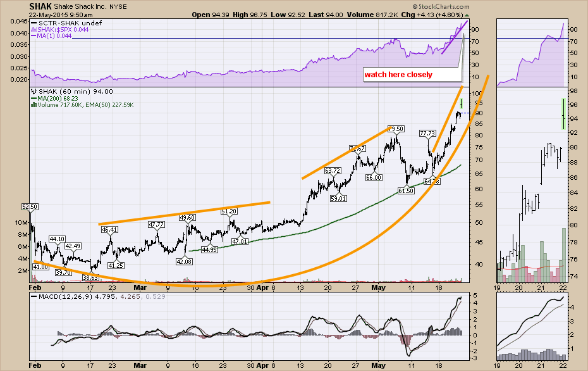Image resolution: width=588 pixels, height=371 pixels.
Task: Click the 59.01 low price label
Action: 338,198
